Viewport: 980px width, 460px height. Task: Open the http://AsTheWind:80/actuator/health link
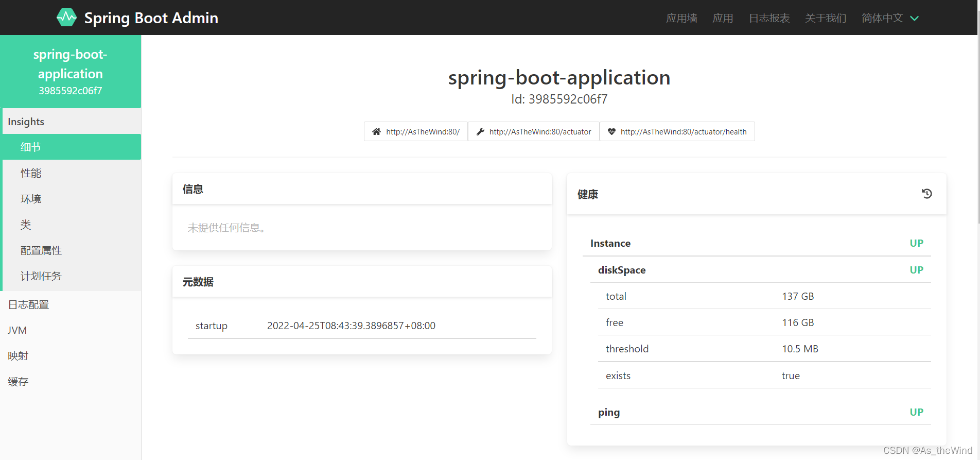(677, 131)
